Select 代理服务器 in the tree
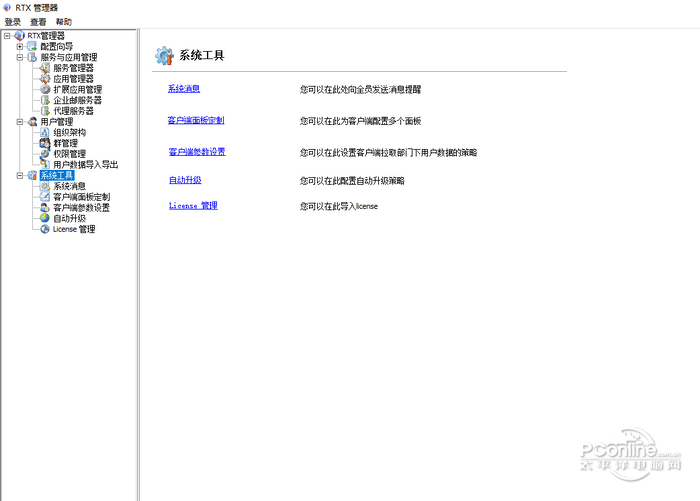700x501 pixels. 74,111
